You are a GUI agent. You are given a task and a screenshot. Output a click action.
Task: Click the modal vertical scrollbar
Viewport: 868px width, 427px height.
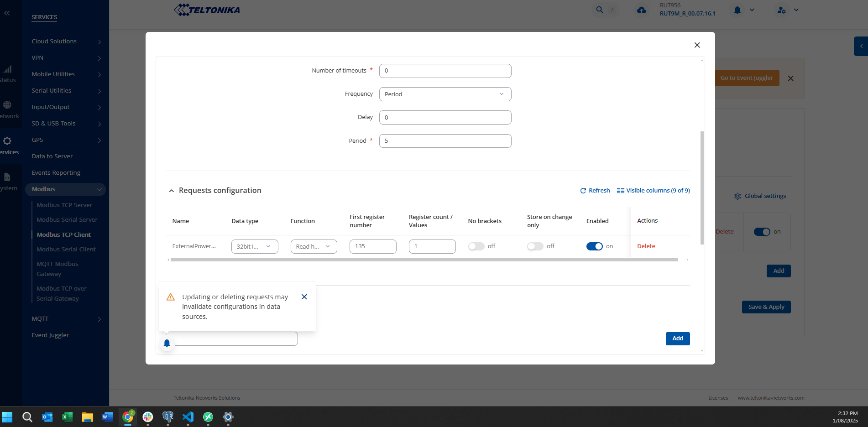(702, 188)
